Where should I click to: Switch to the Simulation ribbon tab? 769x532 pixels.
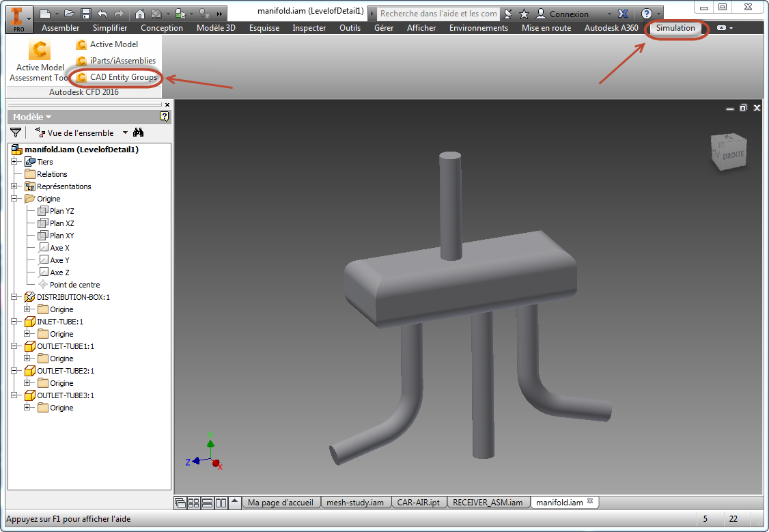[675, 28]
